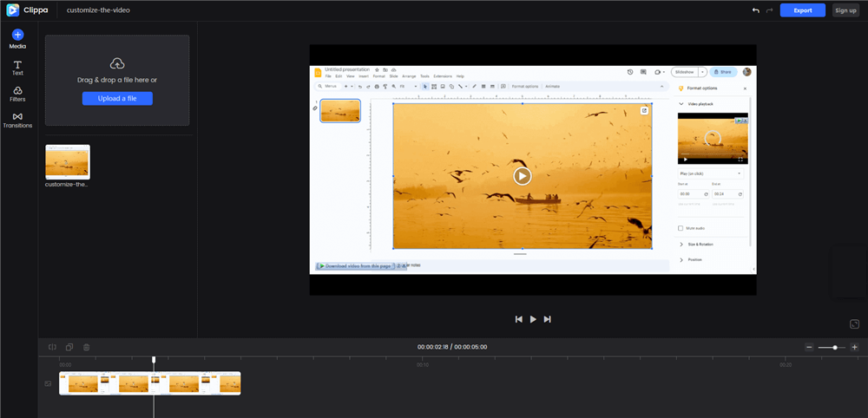Open the Filters panel in sidebar
The width and height of the screenshot is (868, 418).
(17, 95)
